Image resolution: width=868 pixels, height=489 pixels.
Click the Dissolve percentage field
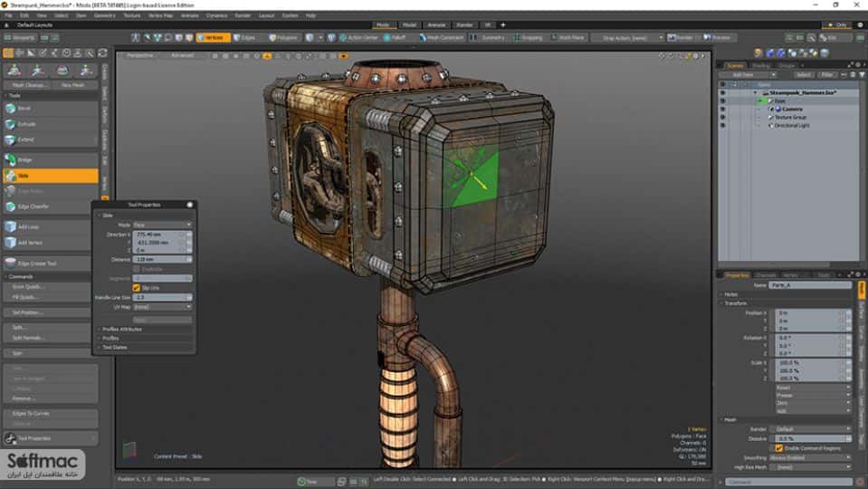(812, 438)
